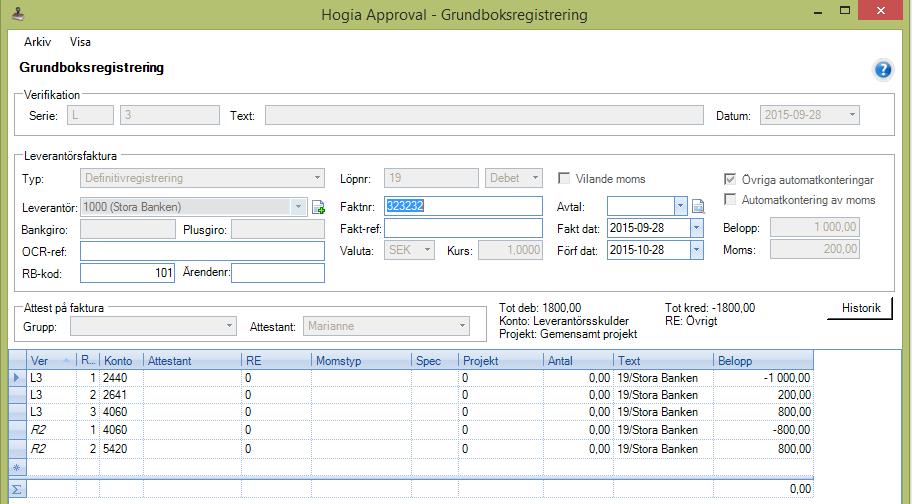Click the RE column header

[x=276, y=360]
